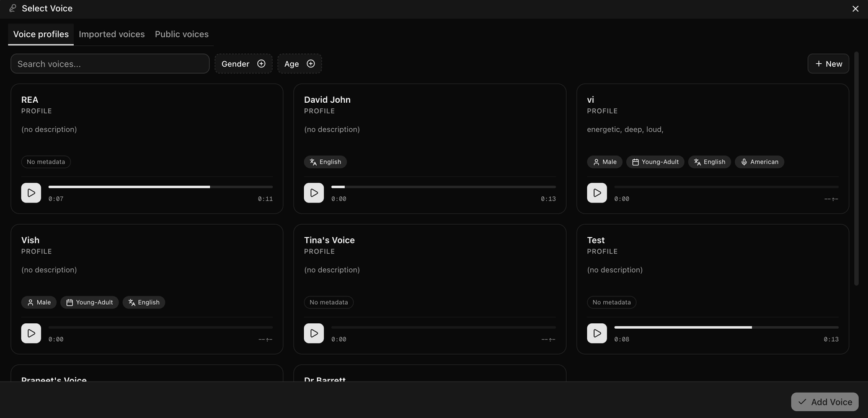
Task: Switch to the Imported voices tab
Action: (x=112, y=34)
